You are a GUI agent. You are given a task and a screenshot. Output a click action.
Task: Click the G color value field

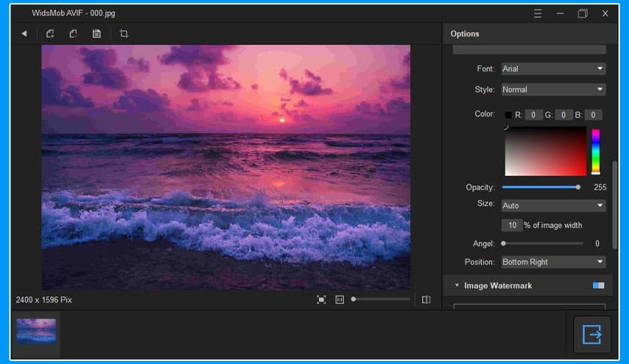pyautogui.click(x=564, y=115)
